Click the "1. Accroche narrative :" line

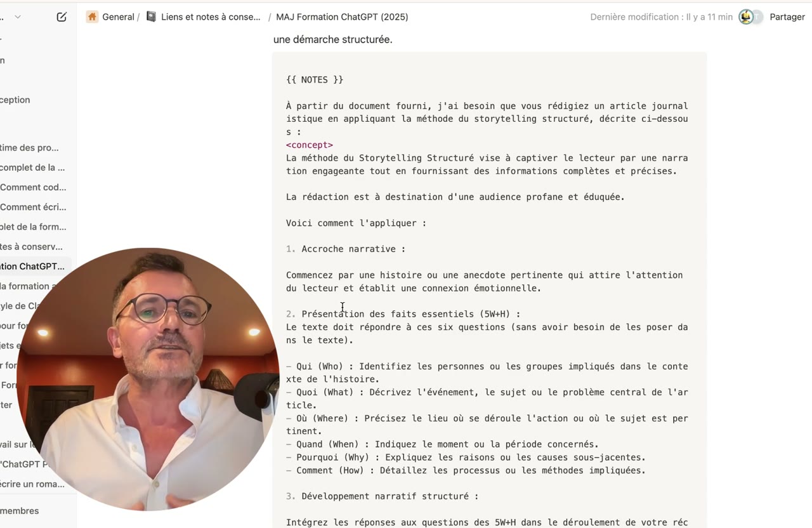(346, 249)
